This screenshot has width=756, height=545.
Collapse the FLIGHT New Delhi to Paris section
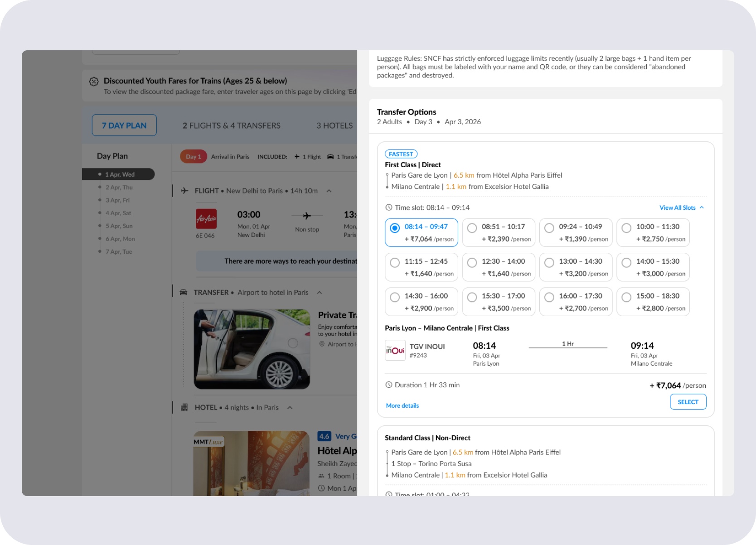[329, 191]
